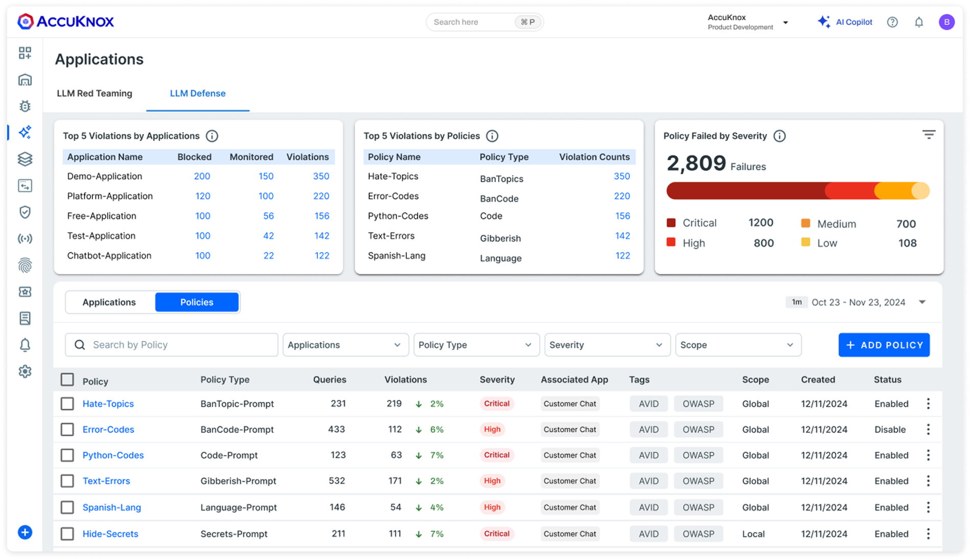Viewport: 970px width, 560px height.
Task: Click the ADD POLICY button
Action: 884,344
